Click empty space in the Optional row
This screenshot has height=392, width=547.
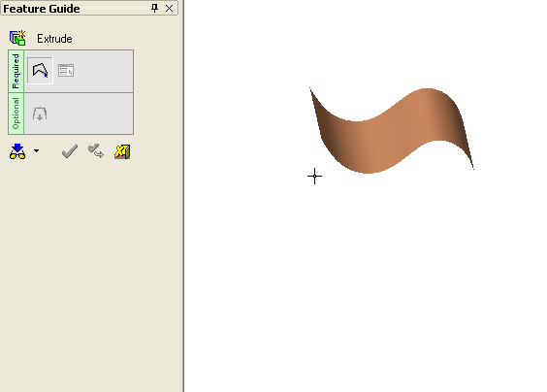click(x=91, y=114)
